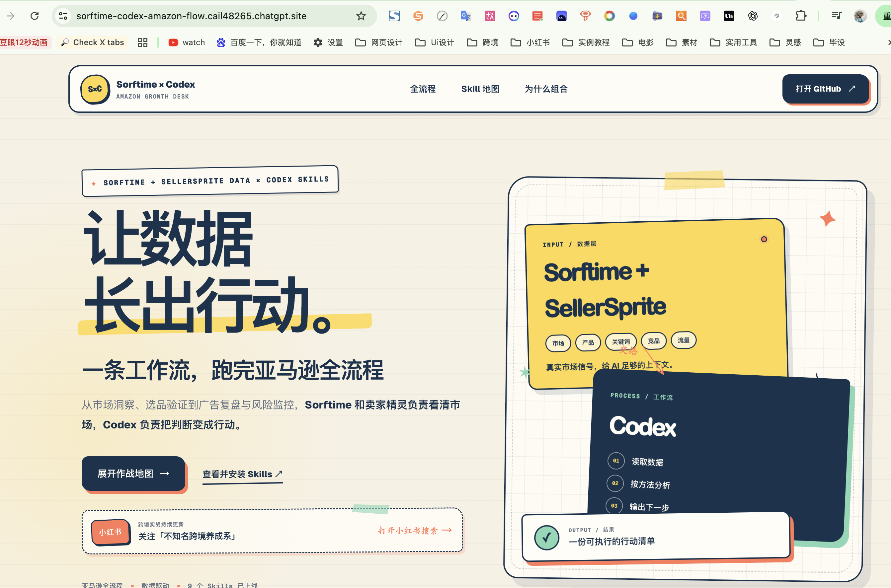Screen dimensions: 891x588
Task: Open the red notes extension icon
Action: tap(537, 16)
